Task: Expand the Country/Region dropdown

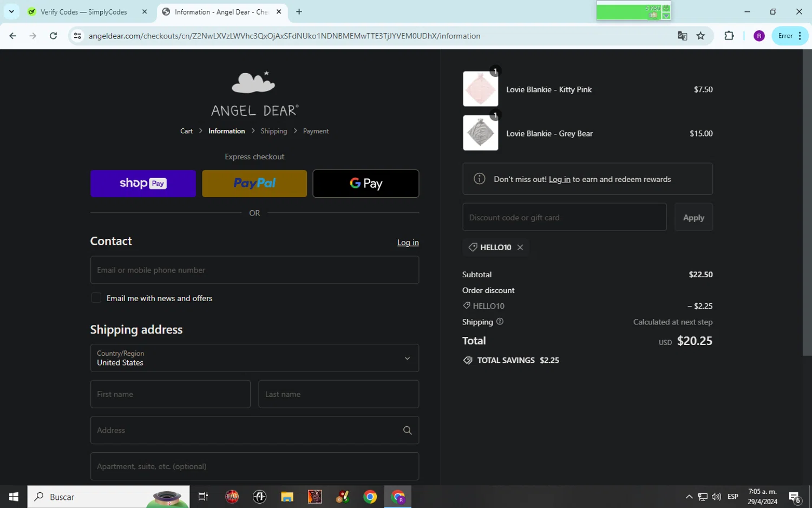Action: click(x=254, y=358)
